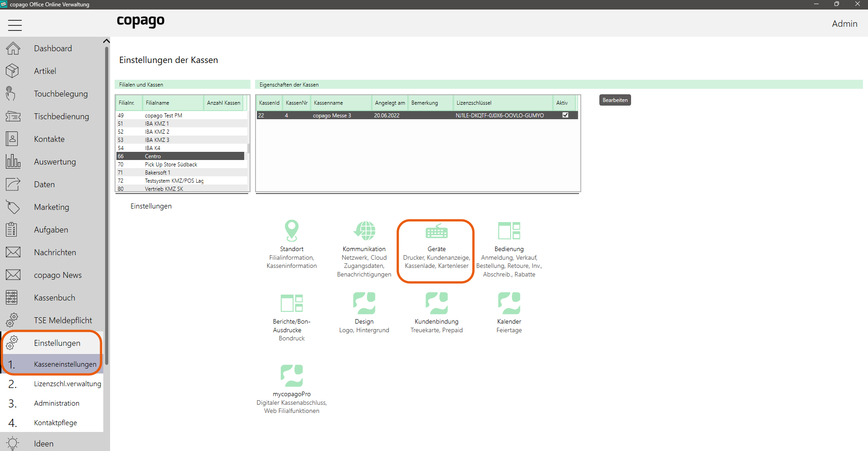868x451 pixels.
Task: Click the Tischbedienung icon
Action: pyautogui.click(x=13, y=116)
